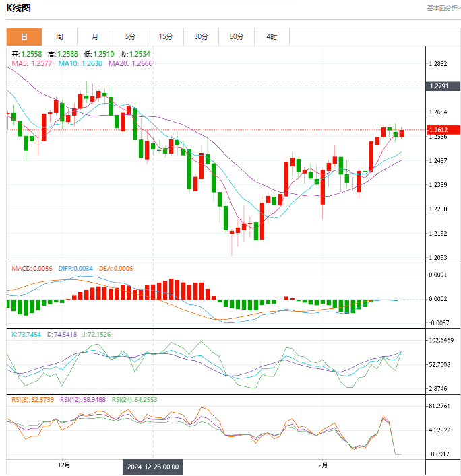Click the MA5 indicator label
The image size is (461, 476).
tap(32, 63)
